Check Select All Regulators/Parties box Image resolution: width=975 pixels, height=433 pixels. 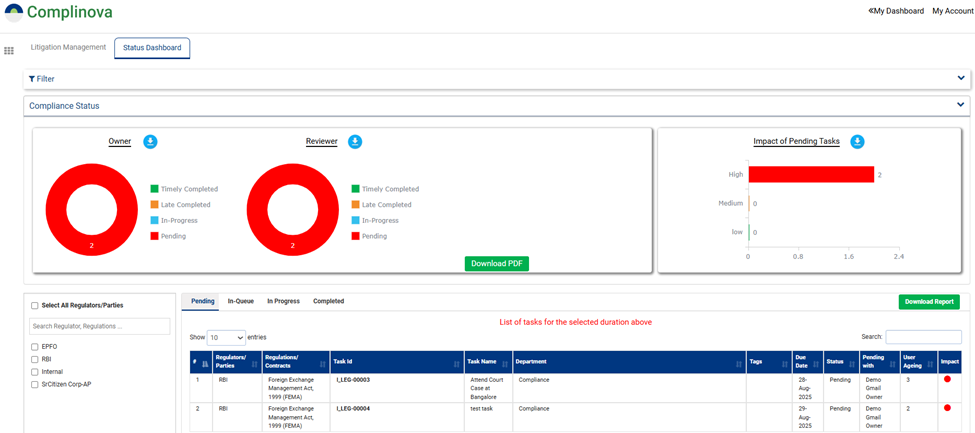point(35,306)
